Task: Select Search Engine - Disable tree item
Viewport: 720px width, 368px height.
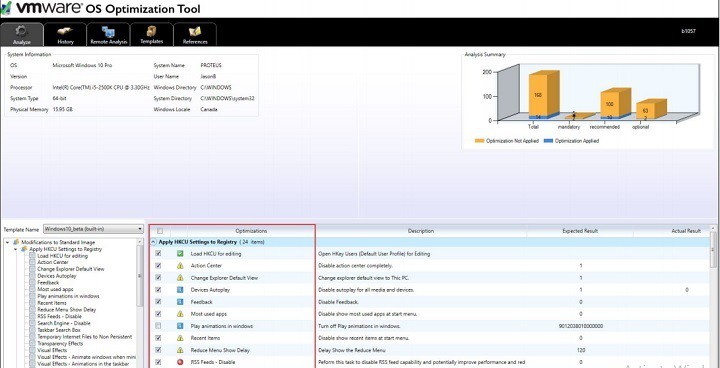Action: click(64, 323)
